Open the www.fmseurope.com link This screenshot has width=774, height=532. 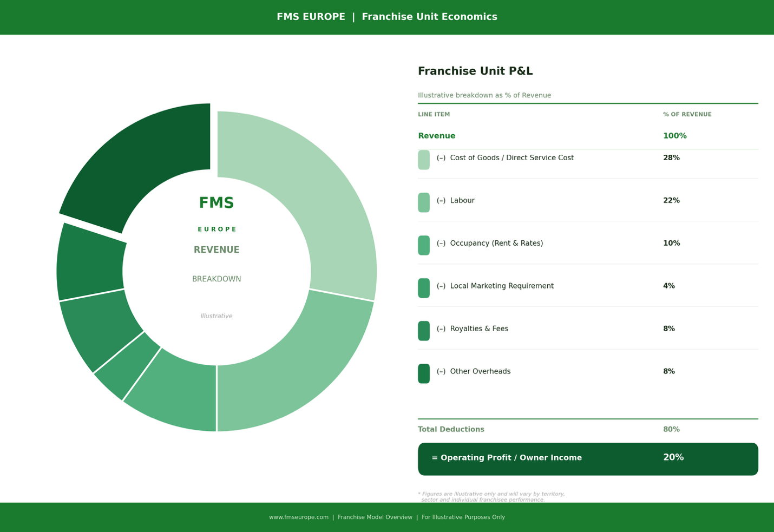coord(298,517)
